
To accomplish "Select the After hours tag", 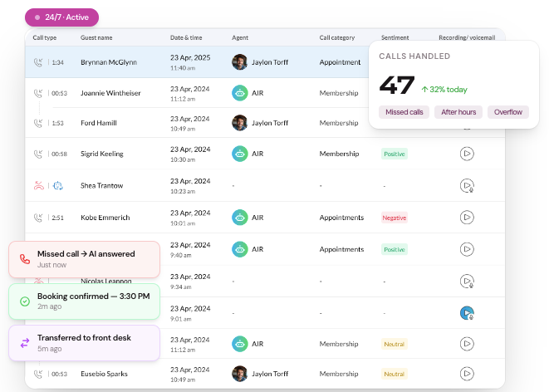I will pos(458,112).
